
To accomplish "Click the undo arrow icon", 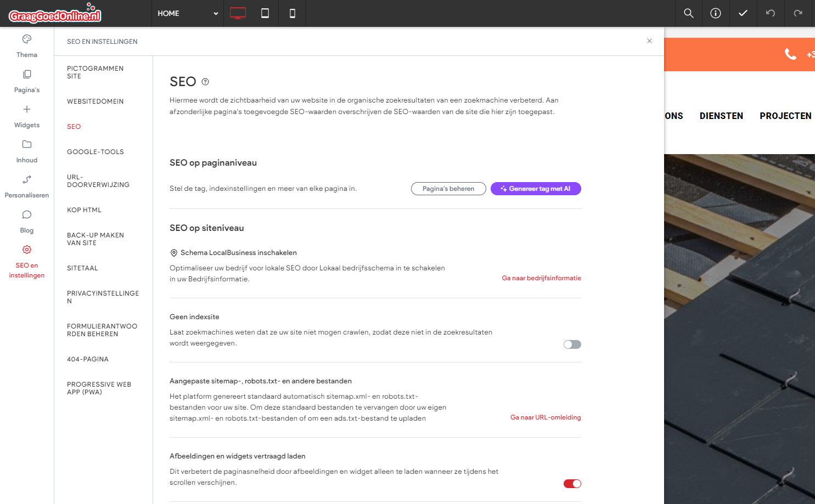I will click(771, 13).
